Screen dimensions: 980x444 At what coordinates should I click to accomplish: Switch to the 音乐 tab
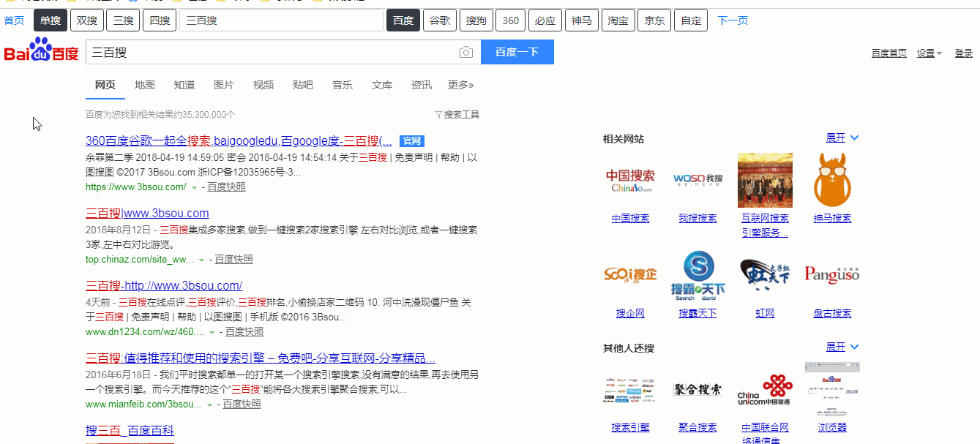[343, 85]
